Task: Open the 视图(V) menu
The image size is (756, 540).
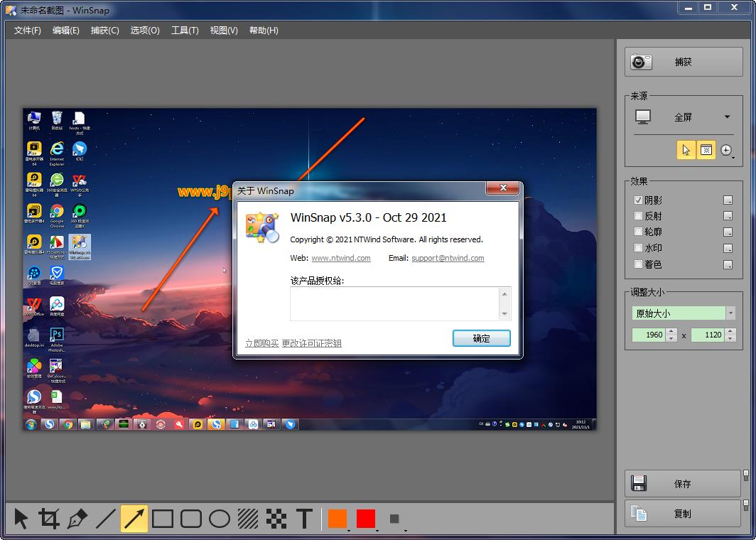Action: click(224, 31)
